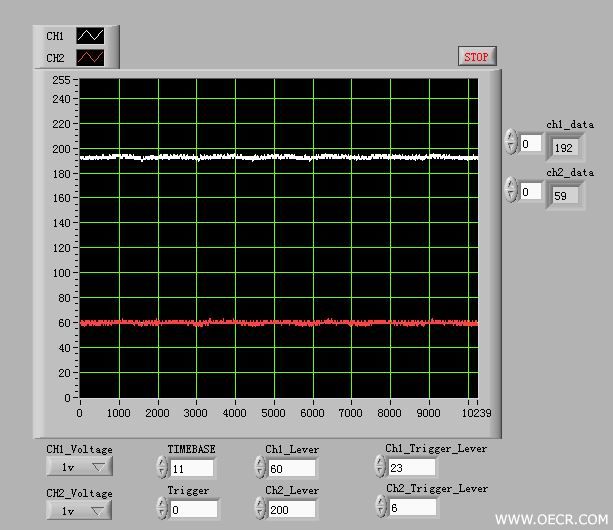The image size is (613, 530).
Task: Expand the CH1_Voltage dropdown
Action: (x=79, y=467)
